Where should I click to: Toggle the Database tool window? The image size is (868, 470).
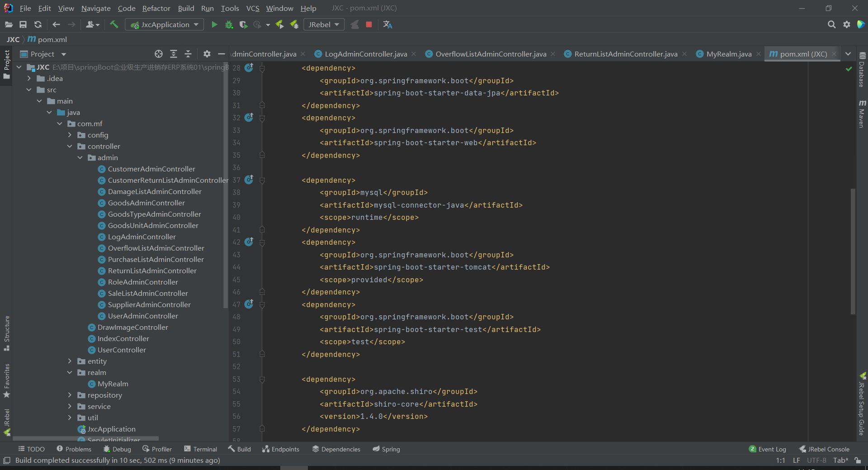[x=862, y=70]
